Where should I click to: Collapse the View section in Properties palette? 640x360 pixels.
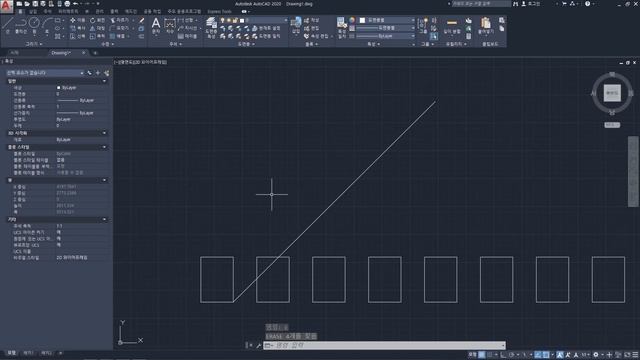pos(104,180)
